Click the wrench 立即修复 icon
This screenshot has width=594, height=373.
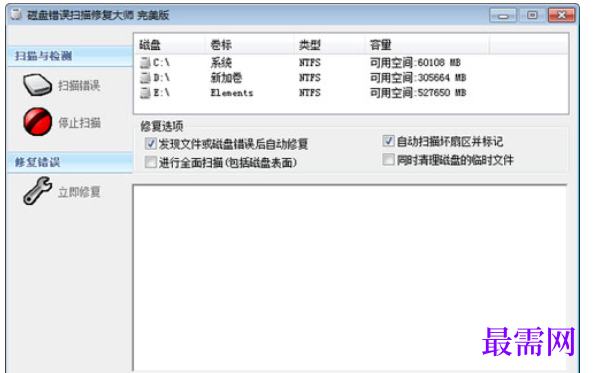coord(37,191)
